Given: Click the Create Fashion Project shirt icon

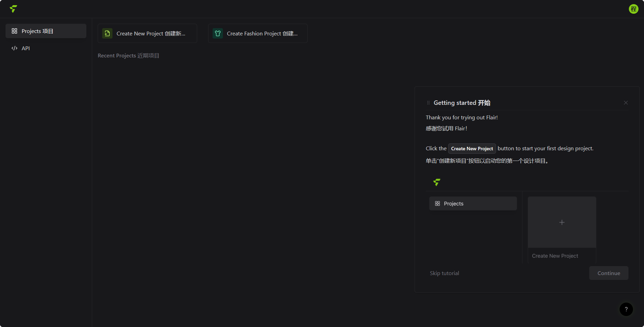Looking at the screenshot, I should pos(218,34).
